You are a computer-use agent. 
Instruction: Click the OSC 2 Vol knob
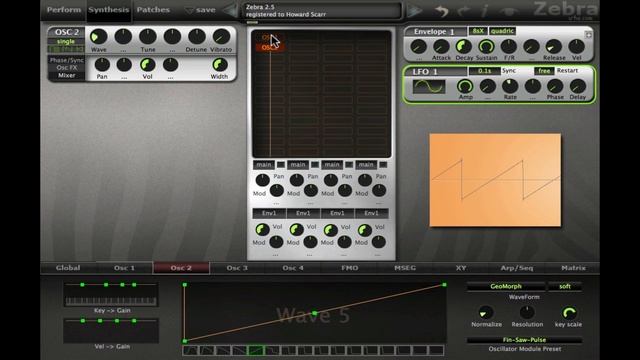click(x=147, y=65)
